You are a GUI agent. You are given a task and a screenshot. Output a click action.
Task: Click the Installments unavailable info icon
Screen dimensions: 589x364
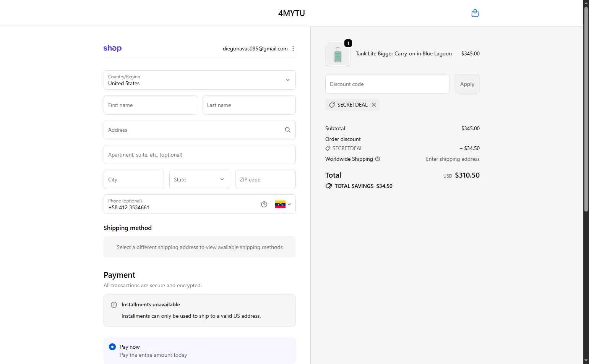pyautogui.click(x=114, y=305)
